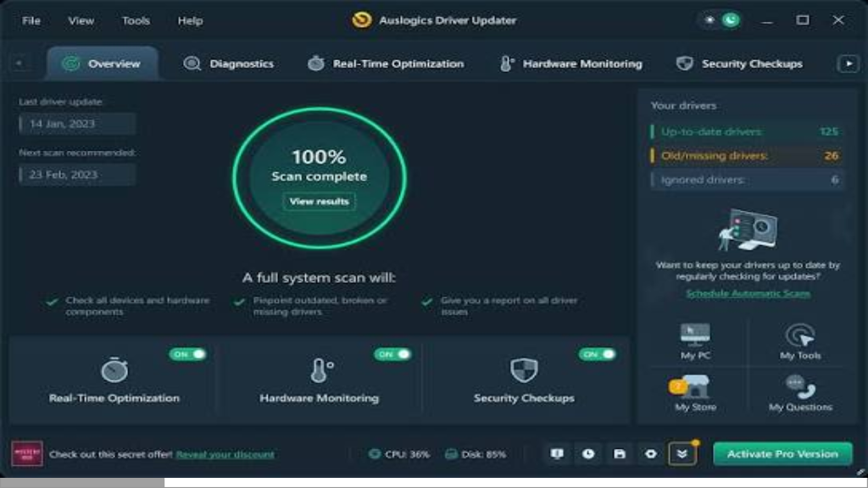The height and width of the screenshot is (488, 868).
Task: Click the clock scheduler icon in bottom bar
Action: point(588,454)
